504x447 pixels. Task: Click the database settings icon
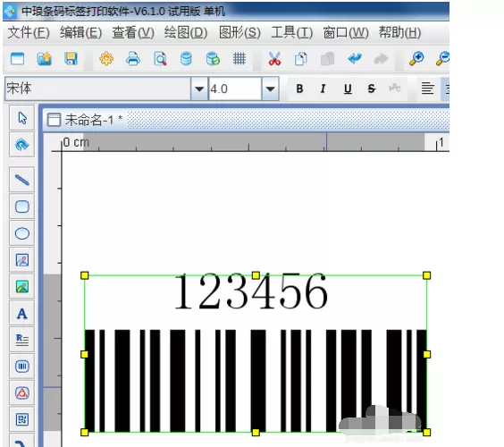(186, 59)
